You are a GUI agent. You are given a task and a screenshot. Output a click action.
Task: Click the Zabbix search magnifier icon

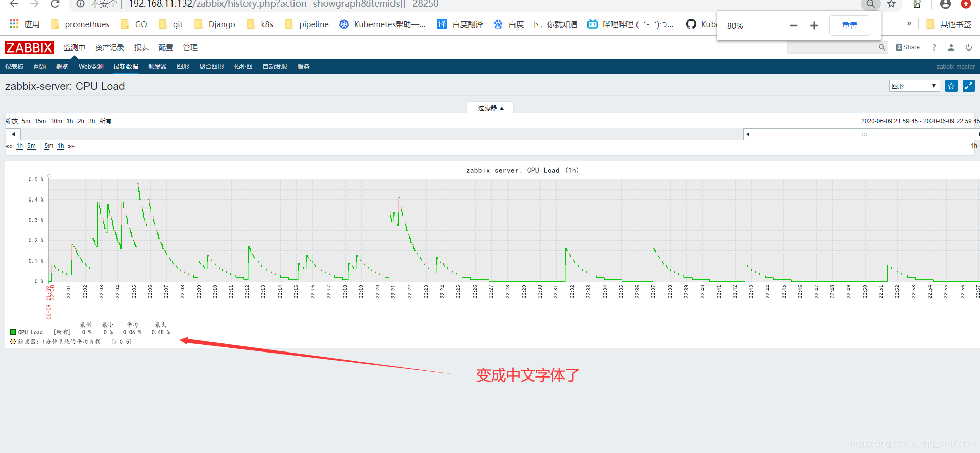pyautogui.click(x=881, y=47)
